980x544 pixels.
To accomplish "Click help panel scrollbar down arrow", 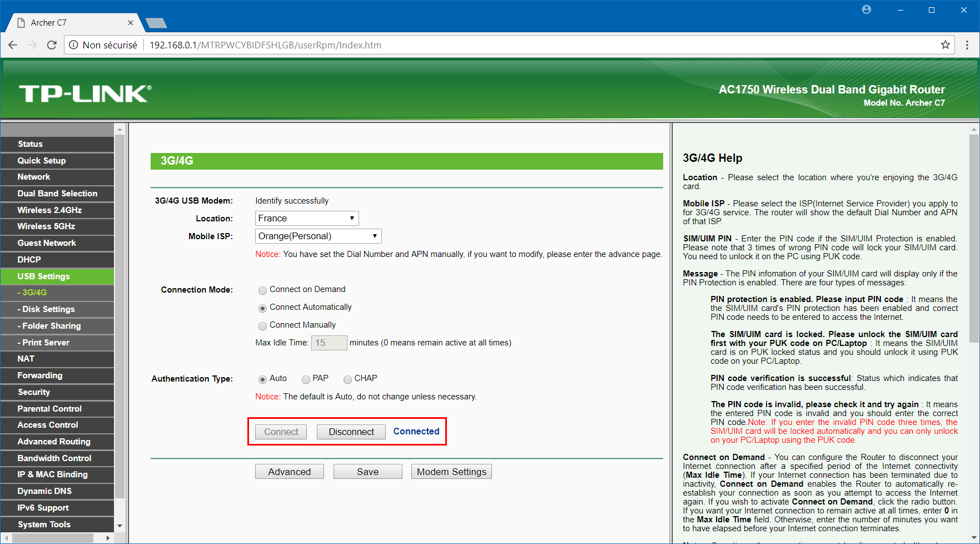I will [974, 538].
